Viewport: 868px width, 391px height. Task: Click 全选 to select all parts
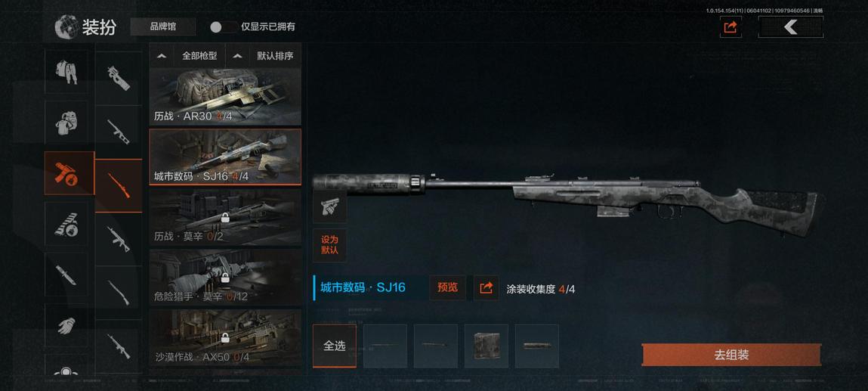coord(335,346)
